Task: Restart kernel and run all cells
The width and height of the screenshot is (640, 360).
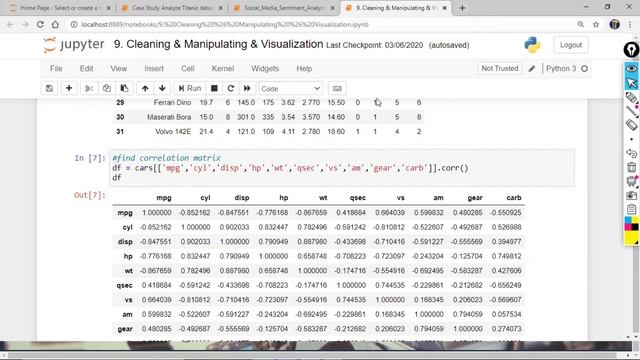Action: 247,88
